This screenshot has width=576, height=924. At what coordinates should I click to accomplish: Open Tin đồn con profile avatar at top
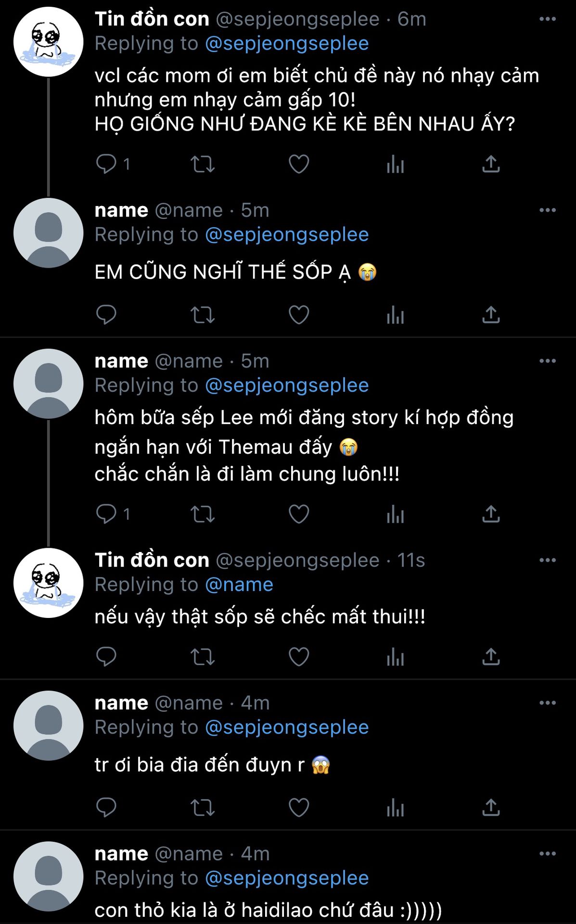click(48, 42)
